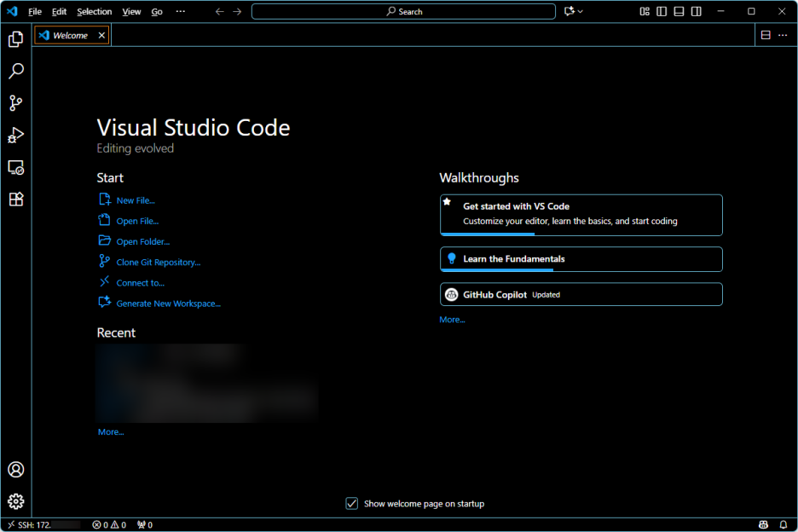Click Generate New Workspace... link
Screen dimensions: 798x532
[x=169, y=304]
